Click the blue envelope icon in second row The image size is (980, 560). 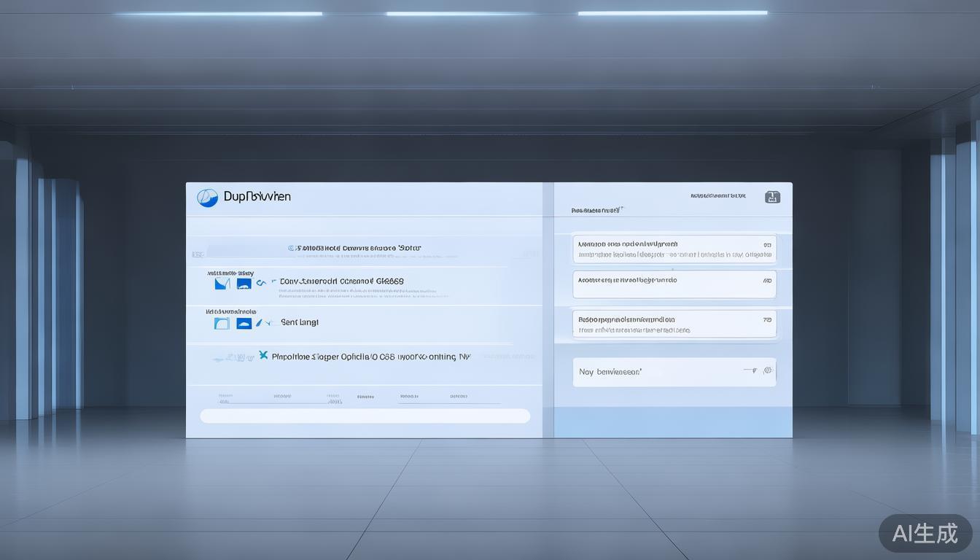(x=222, y=284)
